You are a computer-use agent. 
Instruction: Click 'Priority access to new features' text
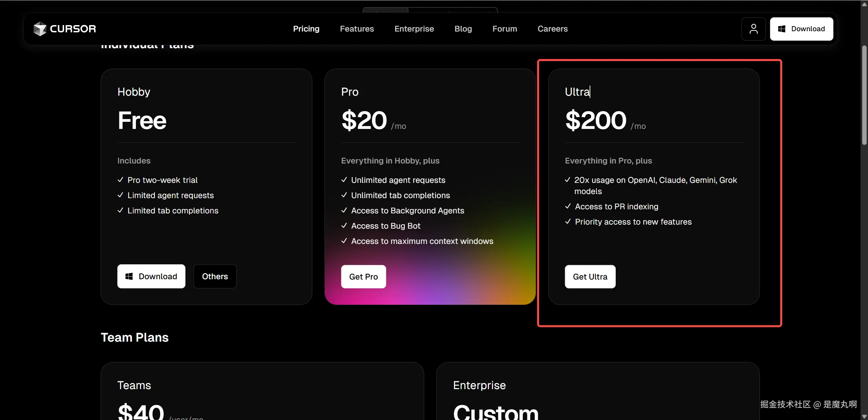coord(633,222)
